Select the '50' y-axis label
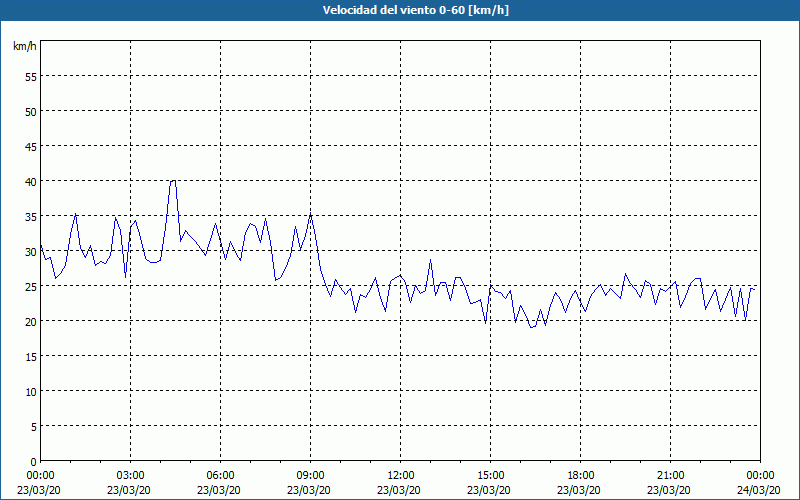Image resolution: width=800 pixels, height=500 pixels. [31, 111]
